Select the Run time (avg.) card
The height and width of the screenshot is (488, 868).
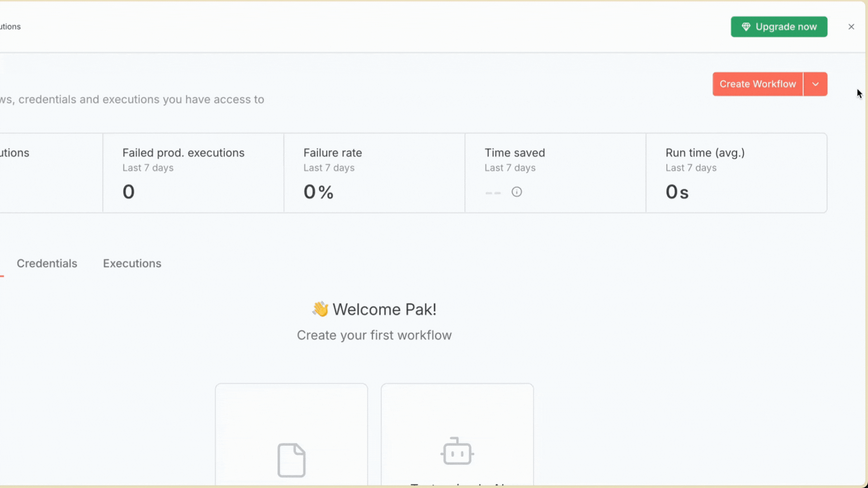tap(736, 173)
